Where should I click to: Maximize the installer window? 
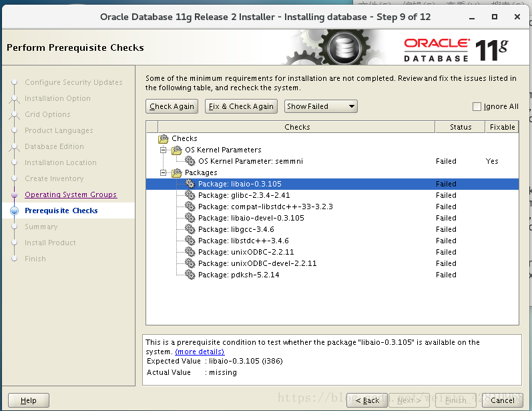point(495,17)
